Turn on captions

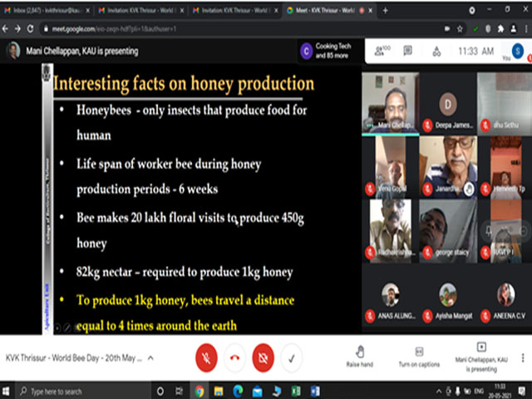click(x=418, y=357)
